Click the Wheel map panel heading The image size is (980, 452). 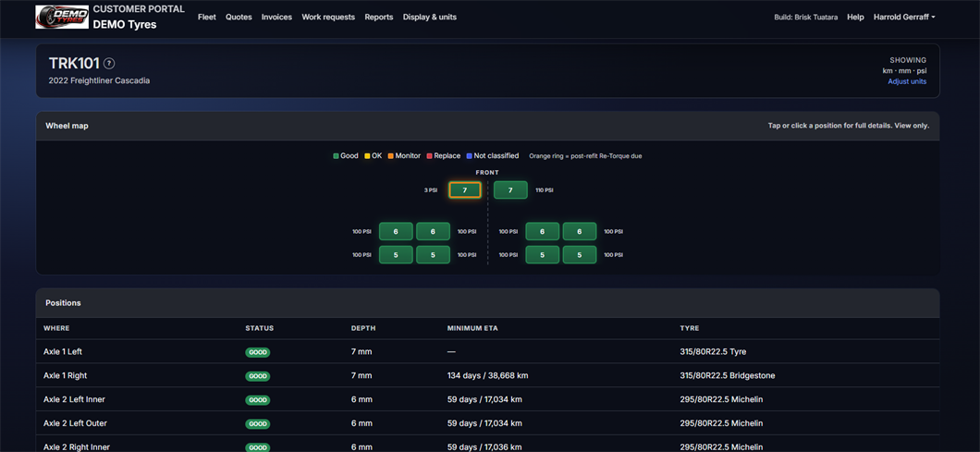coord(67,126)
